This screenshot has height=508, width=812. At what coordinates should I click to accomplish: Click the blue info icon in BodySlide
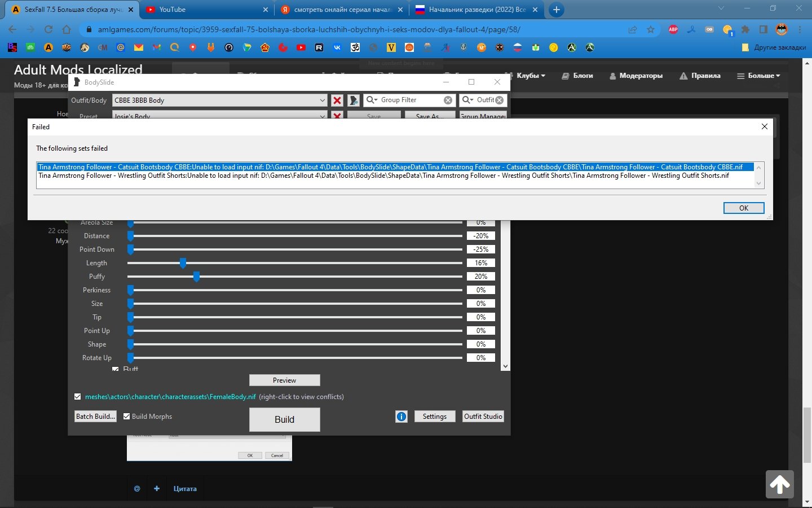pos(401,417)
